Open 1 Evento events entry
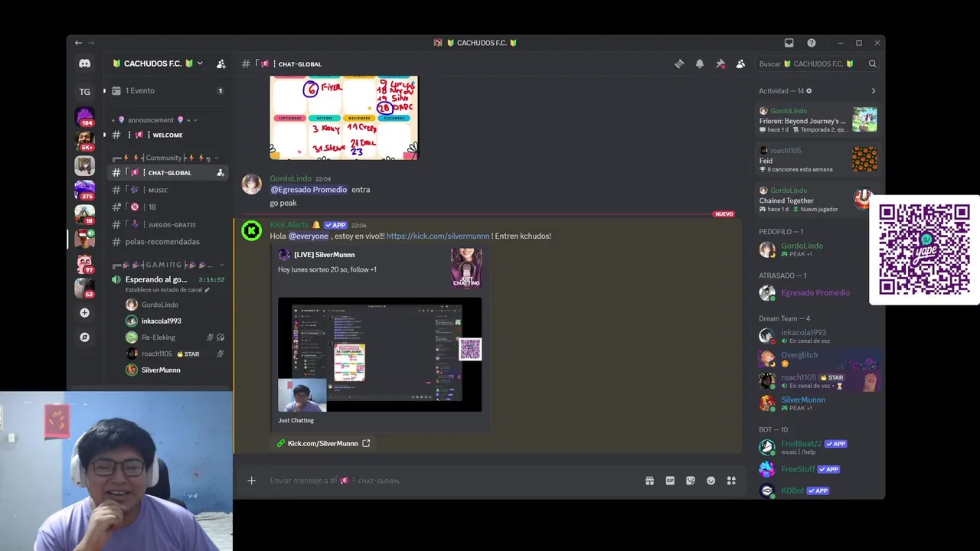 click(x=168, y=91)
